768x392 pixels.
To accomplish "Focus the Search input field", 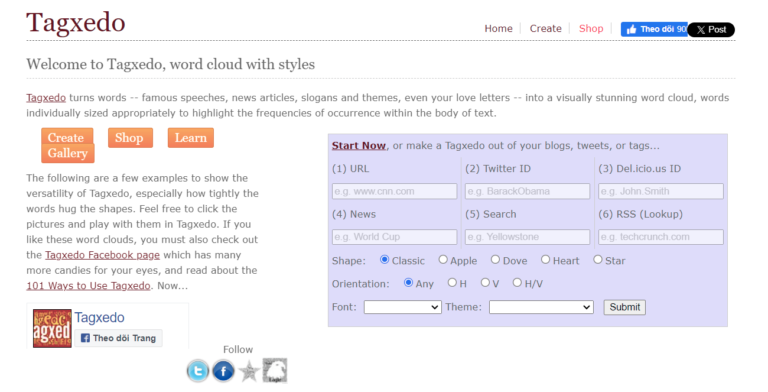I will [x=528, y=237].
